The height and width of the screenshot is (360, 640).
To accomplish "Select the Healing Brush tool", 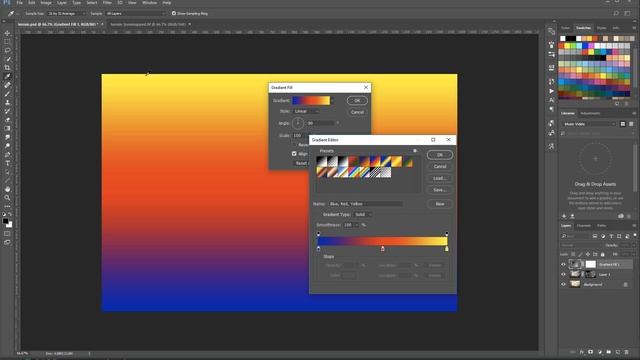I will (7, 85).
